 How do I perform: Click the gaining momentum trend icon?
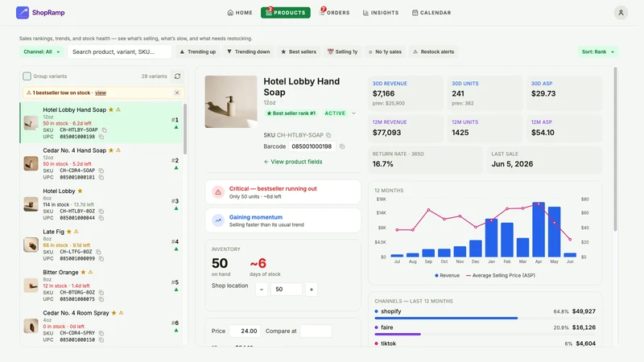coord(218,220)
